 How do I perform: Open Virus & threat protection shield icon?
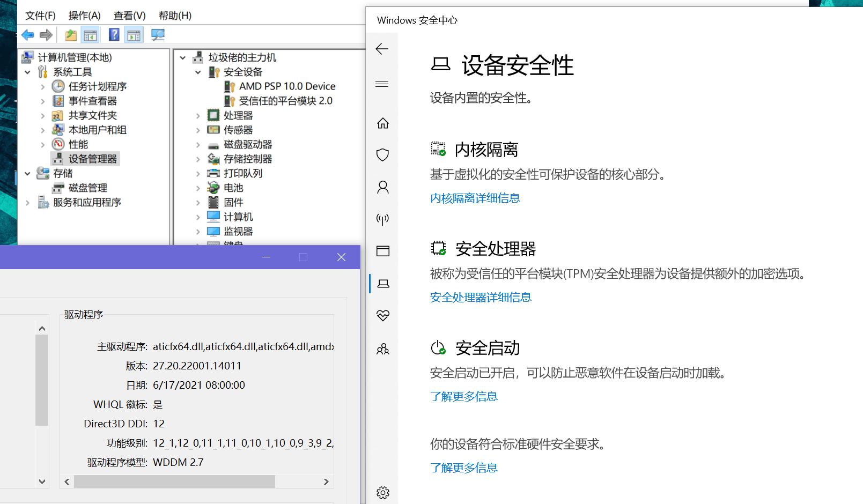click(x=383, y=155)
